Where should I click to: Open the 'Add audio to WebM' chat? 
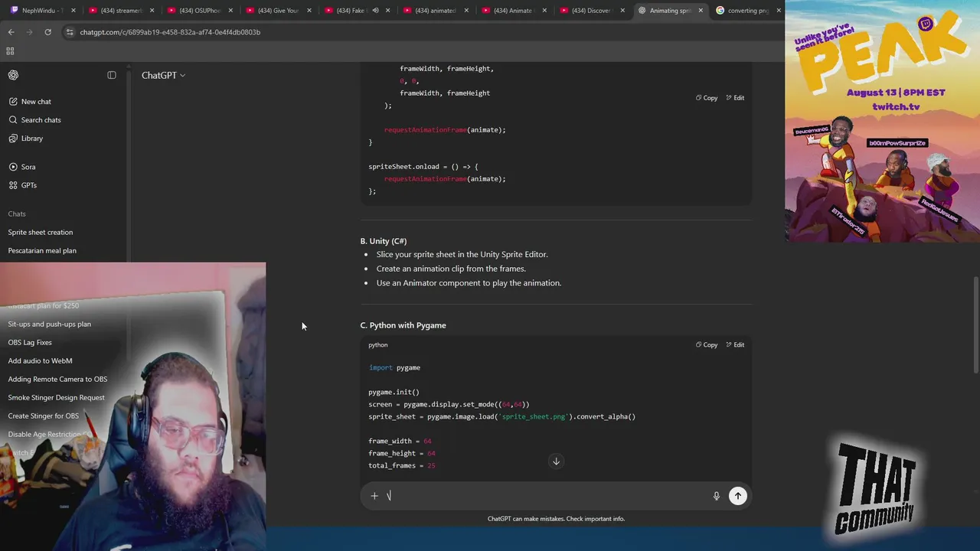40,360
